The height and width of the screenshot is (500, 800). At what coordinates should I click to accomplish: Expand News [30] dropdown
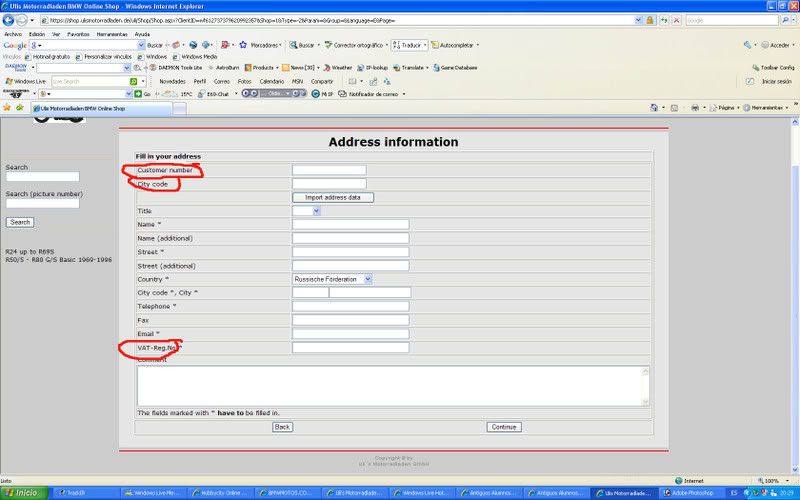point(318,67)
